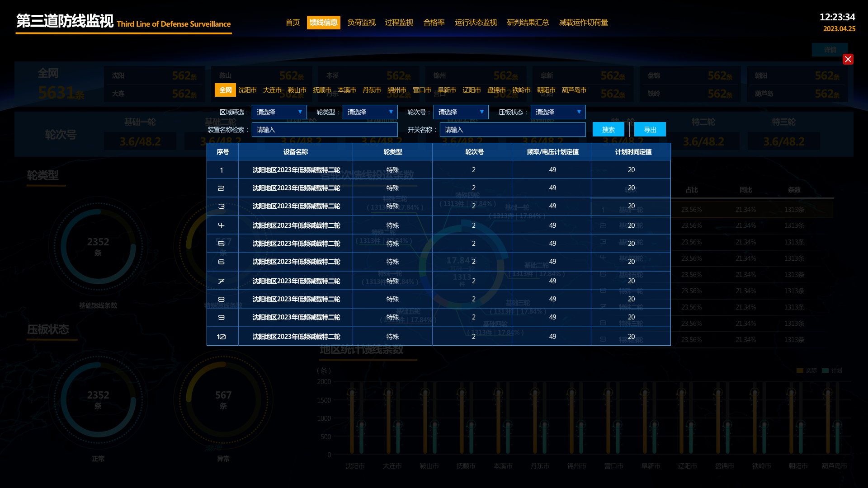Click the 搜索 button
Viewport: 868px width, 488px height.
pos(608,130)
